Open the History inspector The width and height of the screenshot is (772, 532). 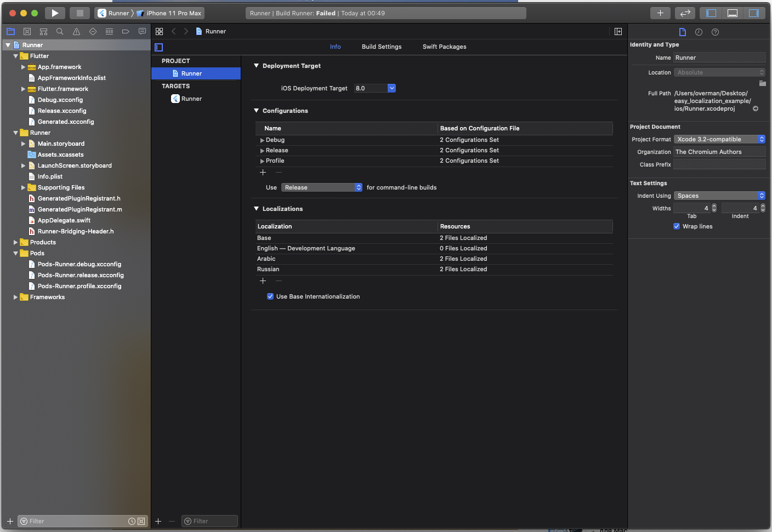[x=699, y=32]
